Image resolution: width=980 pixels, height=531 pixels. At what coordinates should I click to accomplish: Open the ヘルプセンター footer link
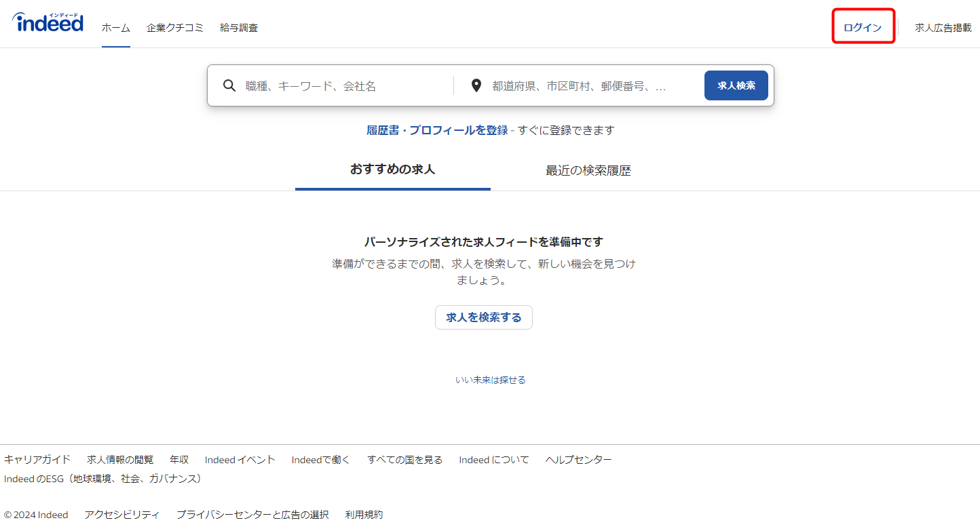point(578,459)
